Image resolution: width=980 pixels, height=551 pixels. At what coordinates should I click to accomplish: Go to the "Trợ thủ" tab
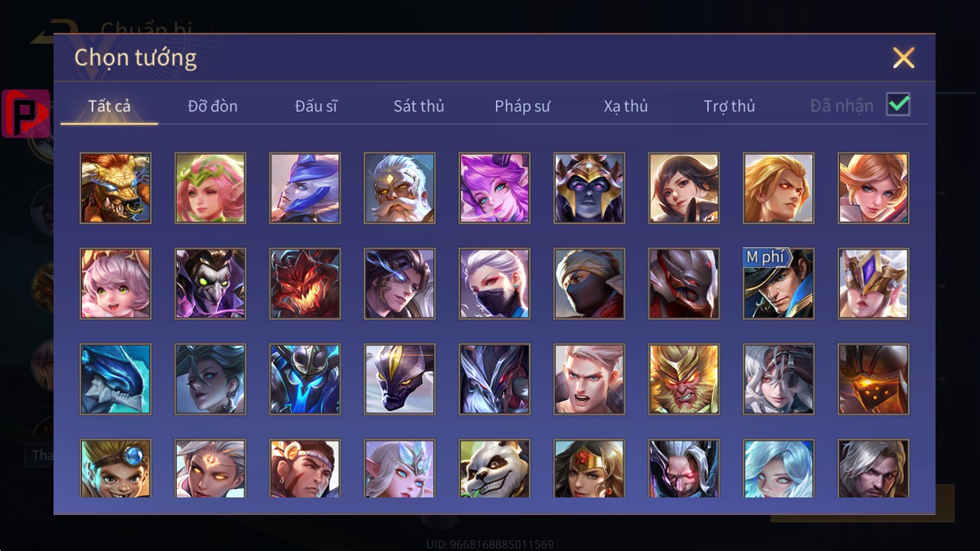click(x=729, y=106)
